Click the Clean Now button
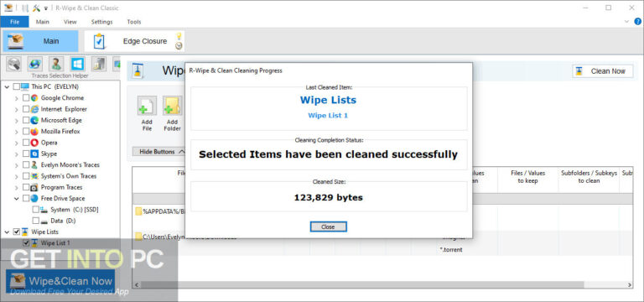Image resolution: width=644 pixels, height=302 pixels. (603, 71)
